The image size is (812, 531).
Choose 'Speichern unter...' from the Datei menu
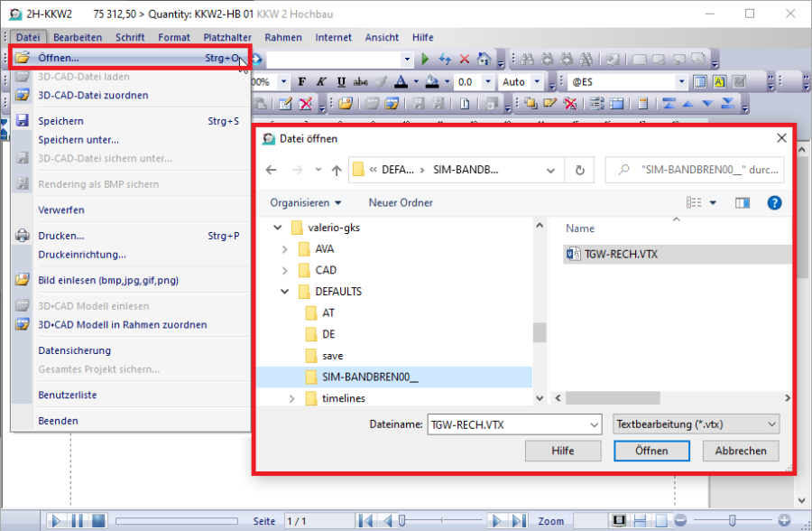click(78, 140)
